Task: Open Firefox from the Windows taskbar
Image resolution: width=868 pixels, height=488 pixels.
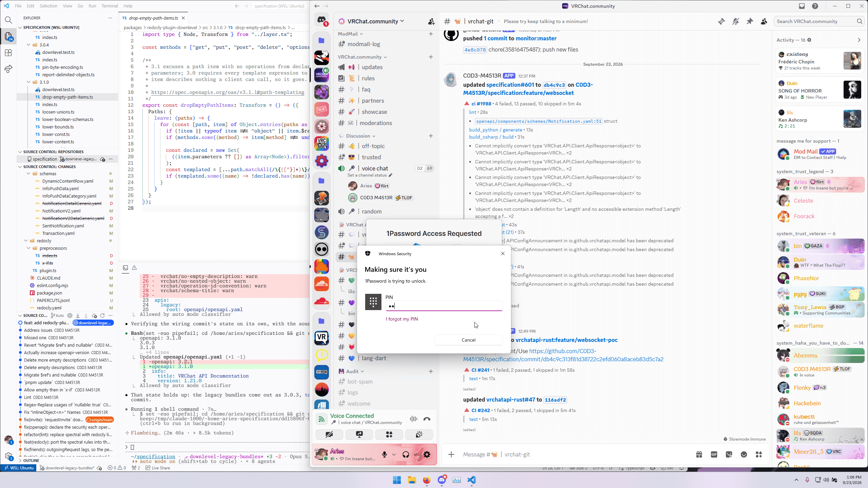Action: pyautogui.click(x=427, y=480)
